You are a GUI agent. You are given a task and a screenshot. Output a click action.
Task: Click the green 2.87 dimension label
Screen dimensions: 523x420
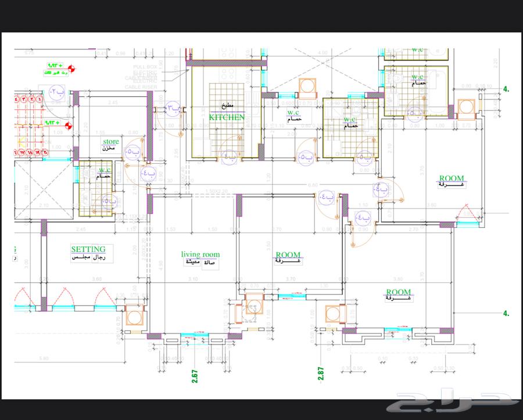(x=320, y=372)
